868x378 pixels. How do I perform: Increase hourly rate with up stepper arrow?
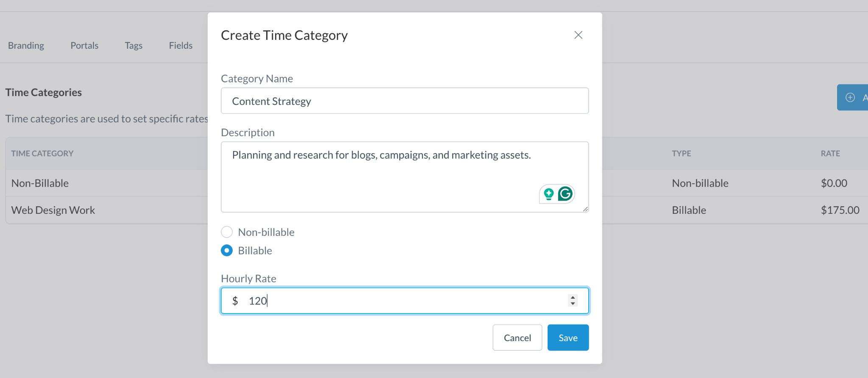click(573, 297)
